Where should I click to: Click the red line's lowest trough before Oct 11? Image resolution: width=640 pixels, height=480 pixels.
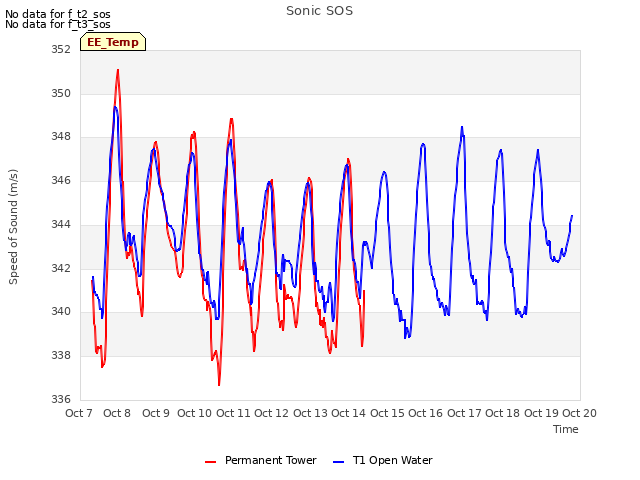[x=219, y=384]
